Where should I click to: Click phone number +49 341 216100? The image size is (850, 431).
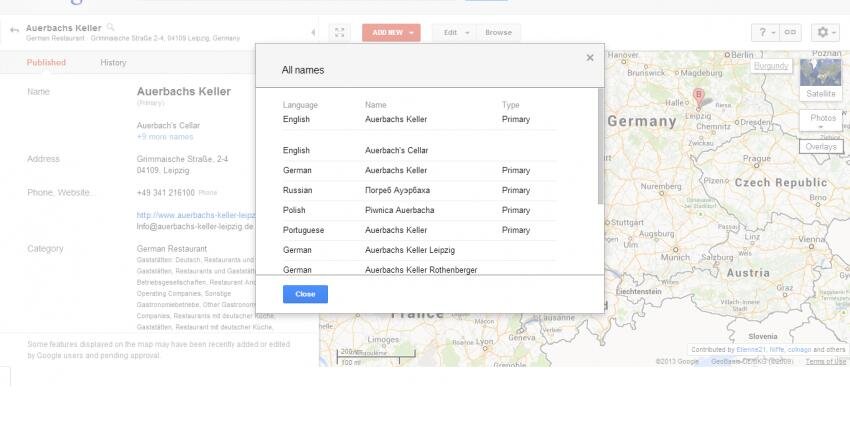(166, 193)
